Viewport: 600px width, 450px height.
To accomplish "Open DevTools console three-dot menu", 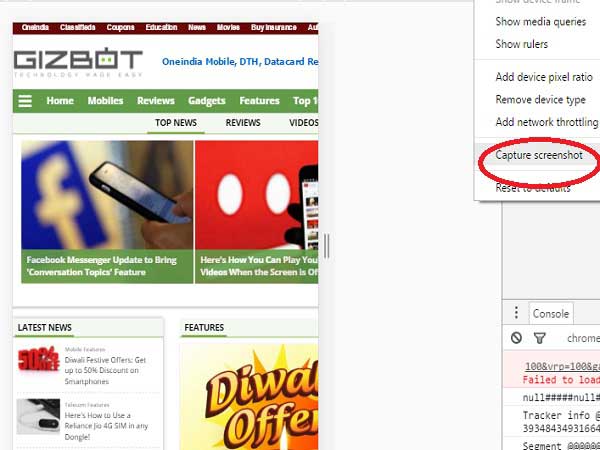I will coord(516,313).
